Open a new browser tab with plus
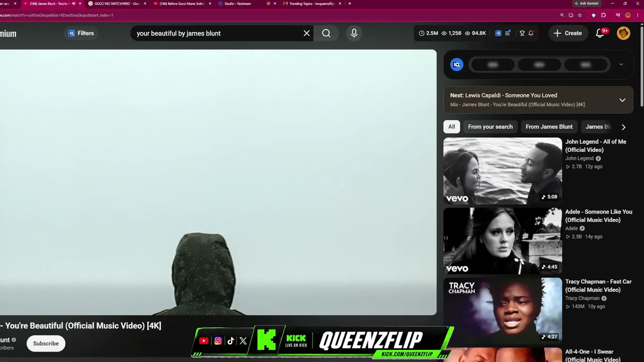Screen dimensions: 644x362 (x=350, y=4)
